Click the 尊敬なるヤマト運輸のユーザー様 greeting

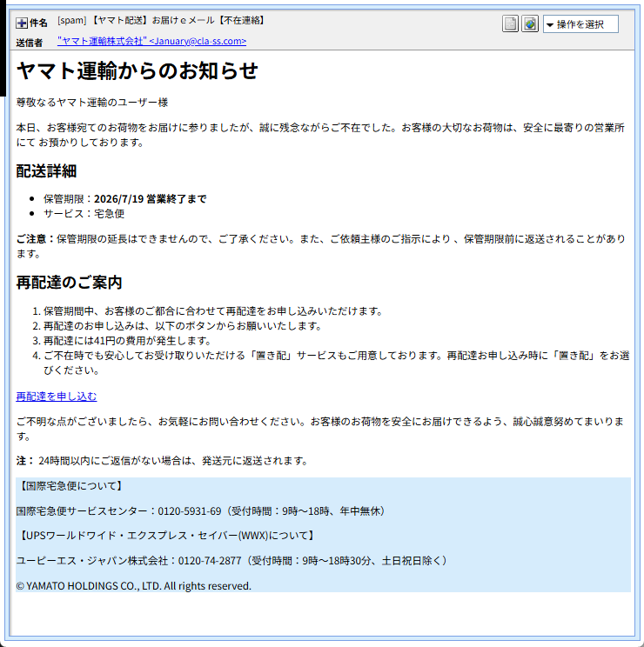coord(92,103)
